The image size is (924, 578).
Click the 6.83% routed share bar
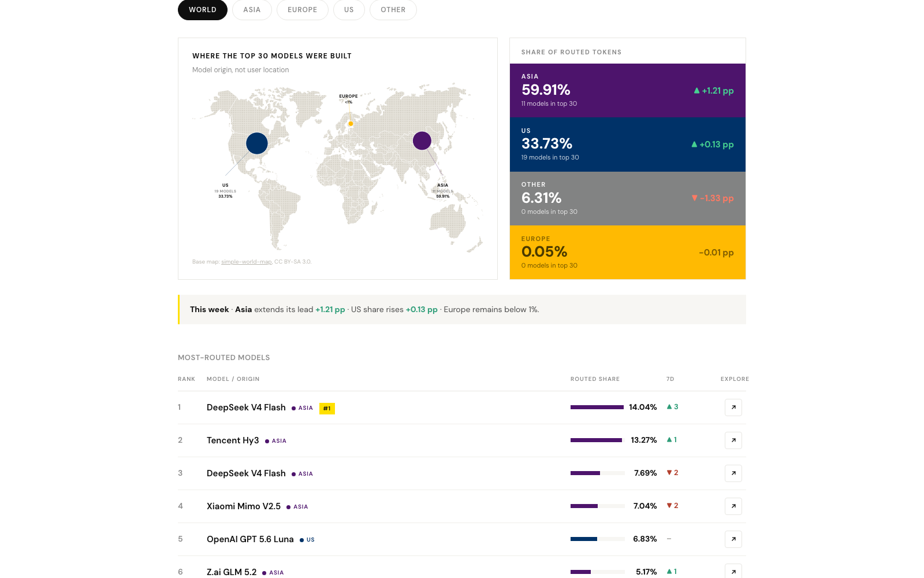[x=597, y=539]
